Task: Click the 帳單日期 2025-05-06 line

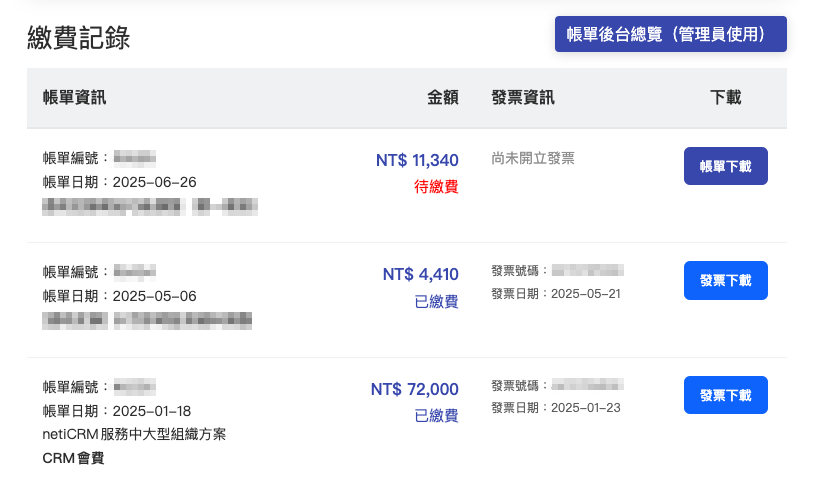Action: click(120, 296)
